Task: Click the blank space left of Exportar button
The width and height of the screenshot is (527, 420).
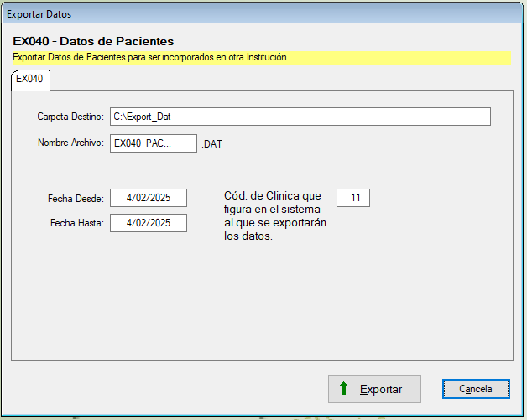Action: pos(168,389)
